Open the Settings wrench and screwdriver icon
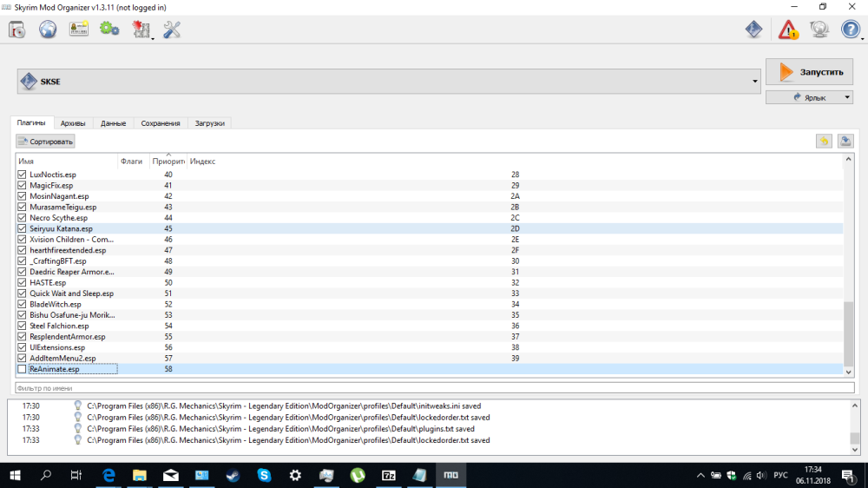868x488 pixels. pos(172,30)
